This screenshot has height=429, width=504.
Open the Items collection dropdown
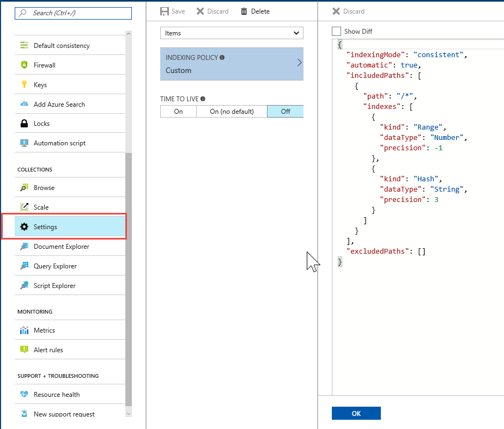click(x=232, y=33)
